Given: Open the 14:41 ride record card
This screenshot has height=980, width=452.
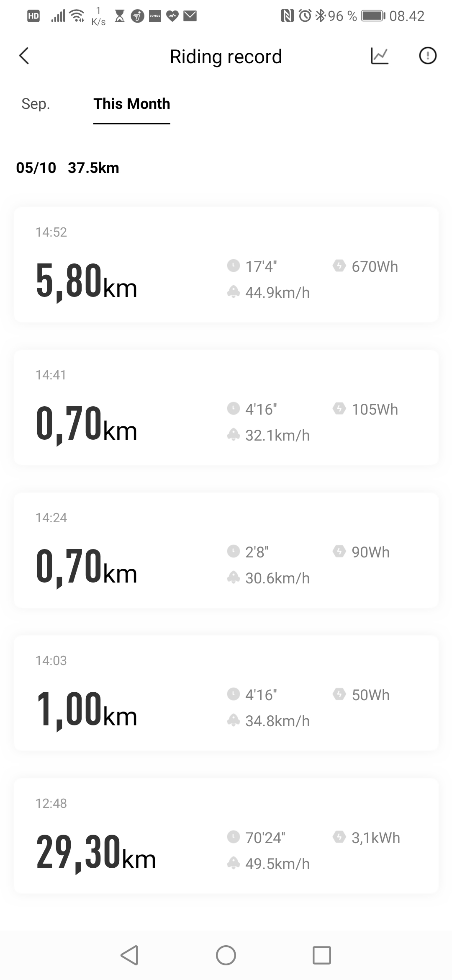Looking at the screenshot, I should [x=226, y=407].
